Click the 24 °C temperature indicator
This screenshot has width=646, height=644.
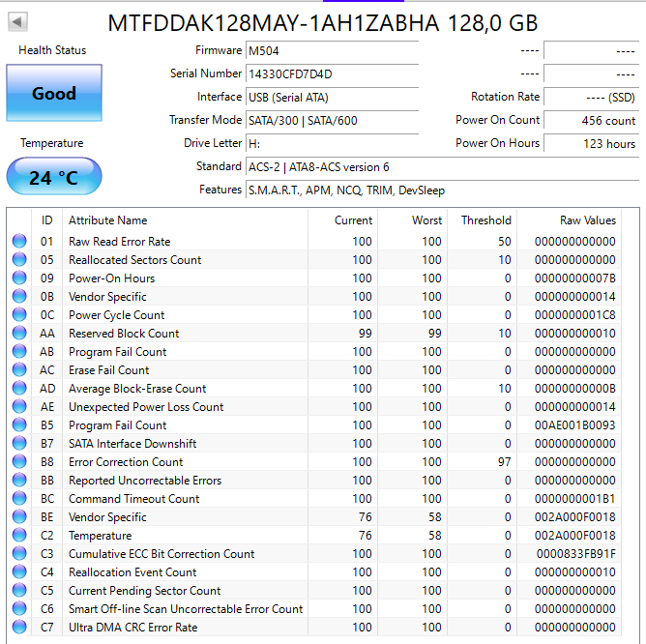coord(54,178)
